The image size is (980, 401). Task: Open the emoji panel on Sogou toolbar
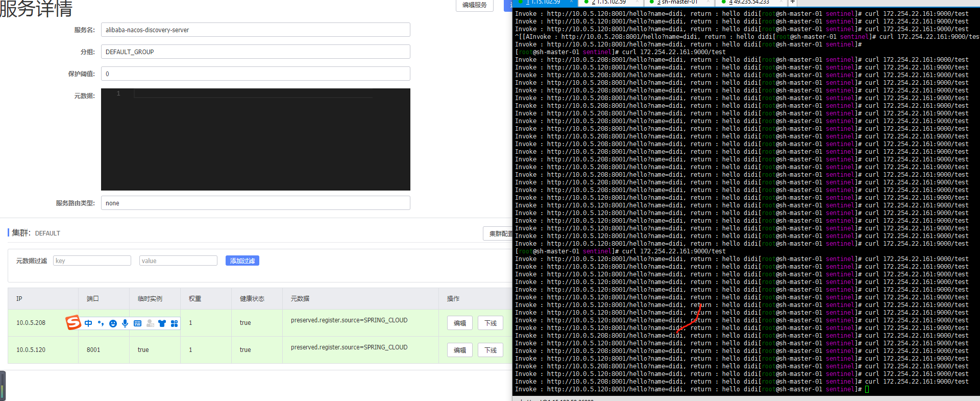pos(113,323)
